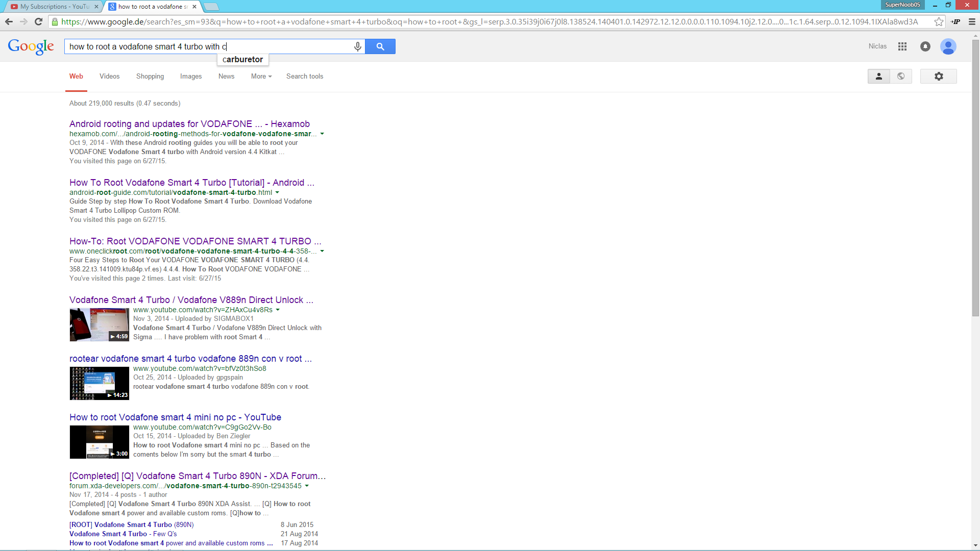Click the browser back arrow
980x551 pixels.
[x=9, y=21]
